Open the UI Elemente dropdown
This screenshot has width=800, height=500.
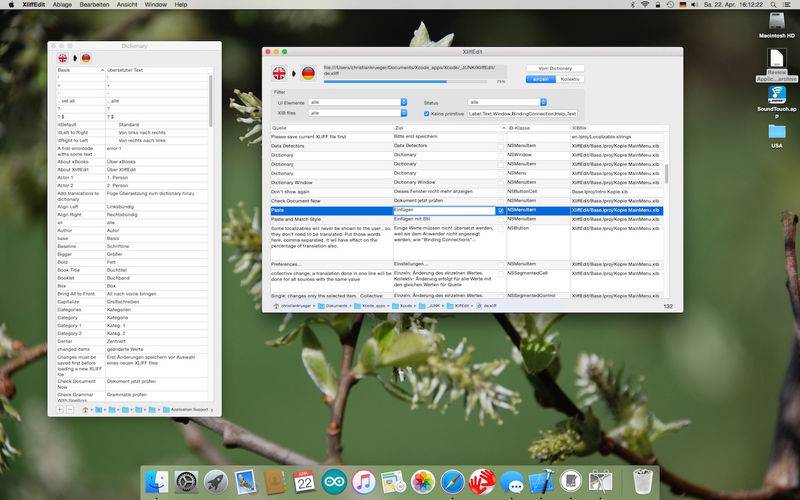[359, 102]
